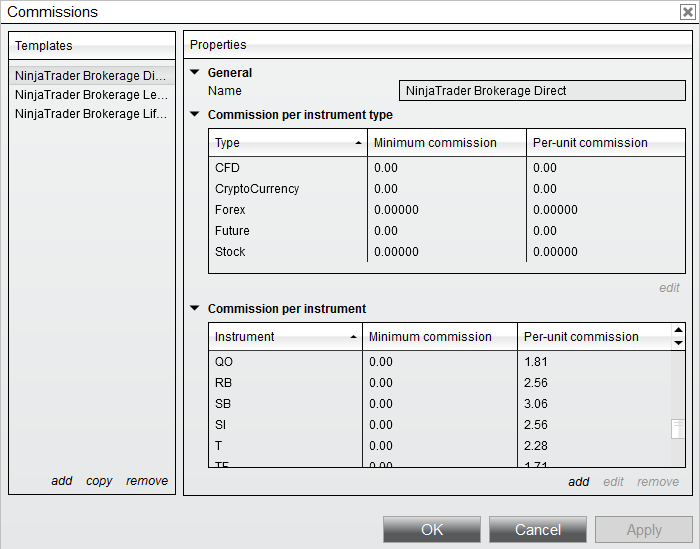Sort by Type column header
The image size is (700, 549).
point(288,143)
